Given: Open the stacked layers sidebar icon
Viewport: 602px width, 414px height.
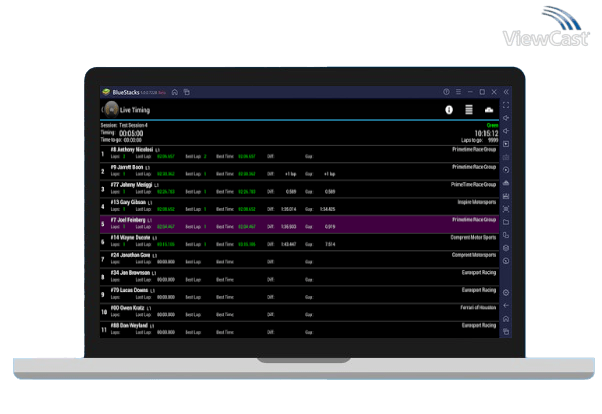Looking at the screenshot, I should (506, 248).
